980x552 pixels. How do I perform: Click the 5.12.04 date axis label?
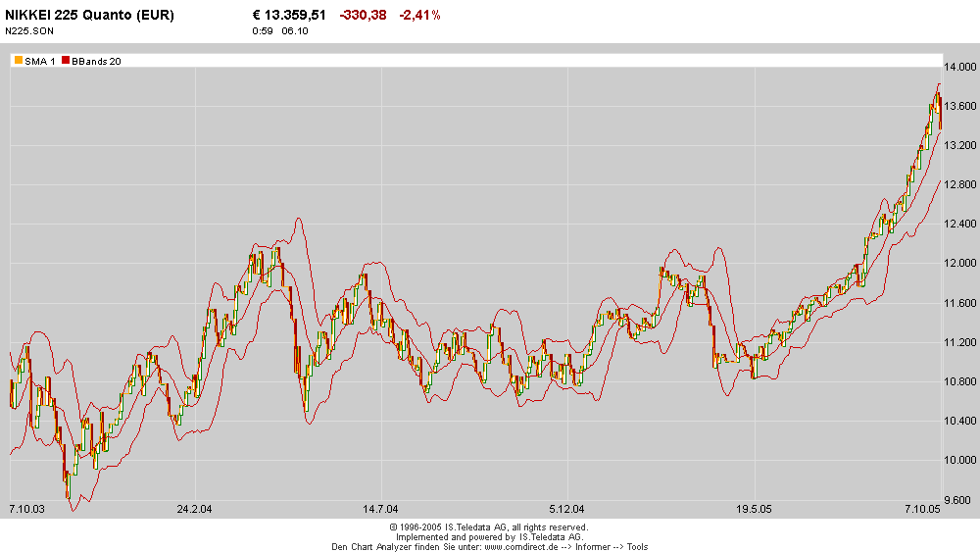(566, 509)
